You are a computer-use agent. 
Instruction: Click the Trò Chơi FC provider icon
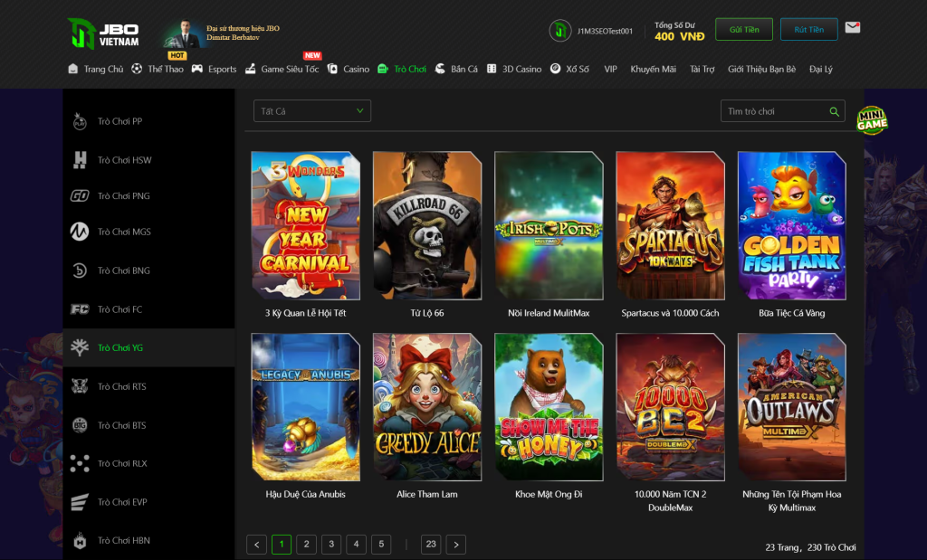point(80,308)
